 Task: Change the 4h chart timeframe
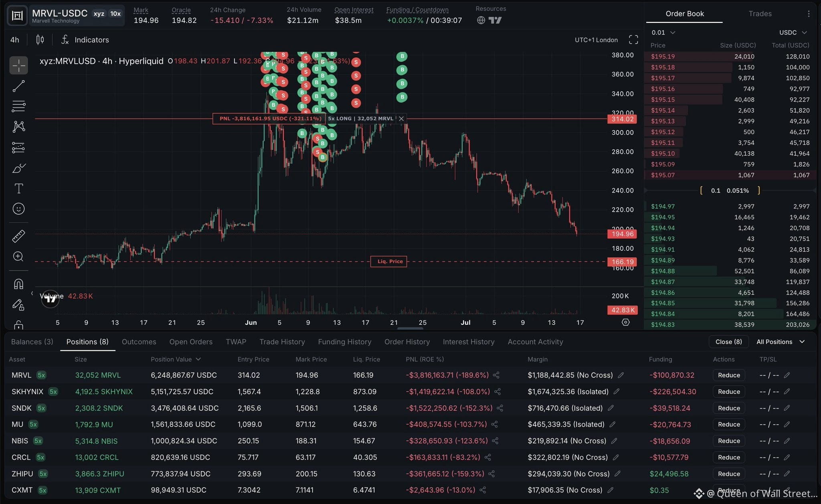15,40
